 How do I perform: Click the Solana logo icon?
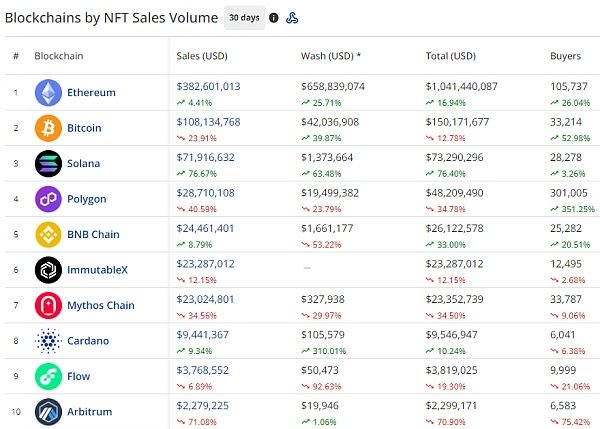(48, 163)
